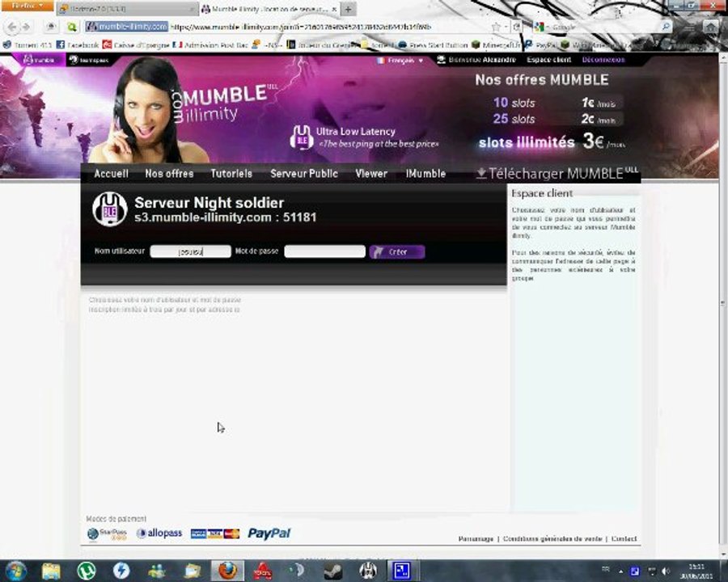The height and width of the screenshot is (582, 728).
Task: Open Tutoriels menu item
Action: (231, 174)
